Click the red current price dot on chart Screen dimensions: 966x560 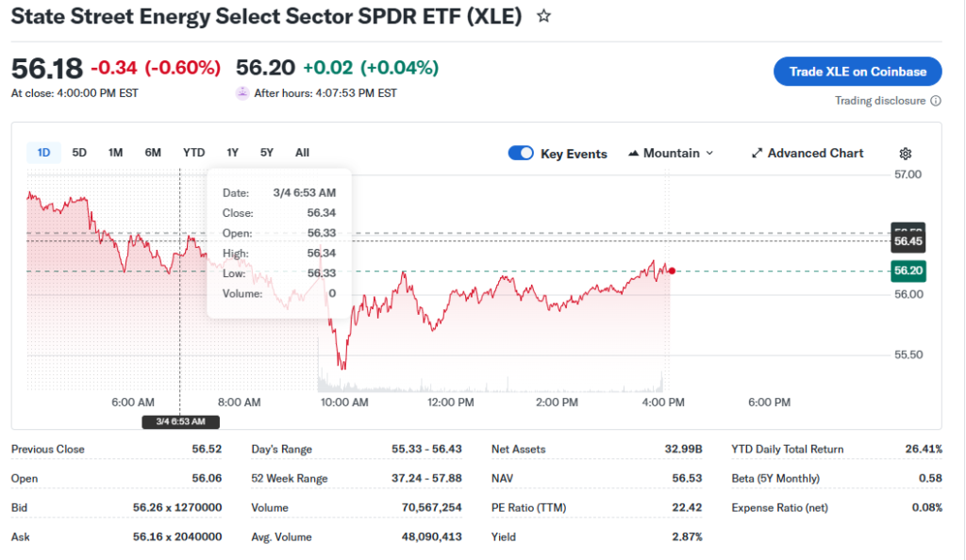(672, 271)
